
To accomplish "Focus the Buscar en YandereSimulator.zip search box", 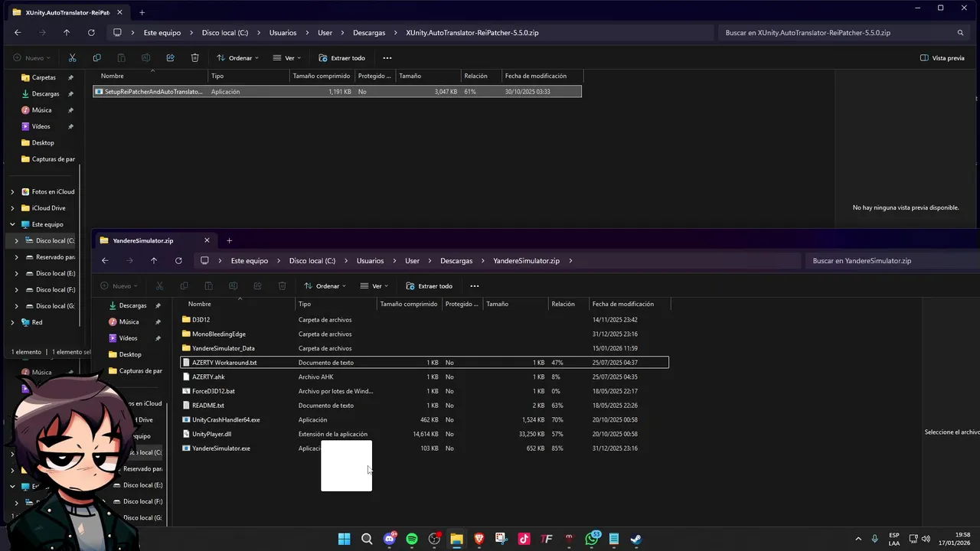I will [x=892, y=261].
